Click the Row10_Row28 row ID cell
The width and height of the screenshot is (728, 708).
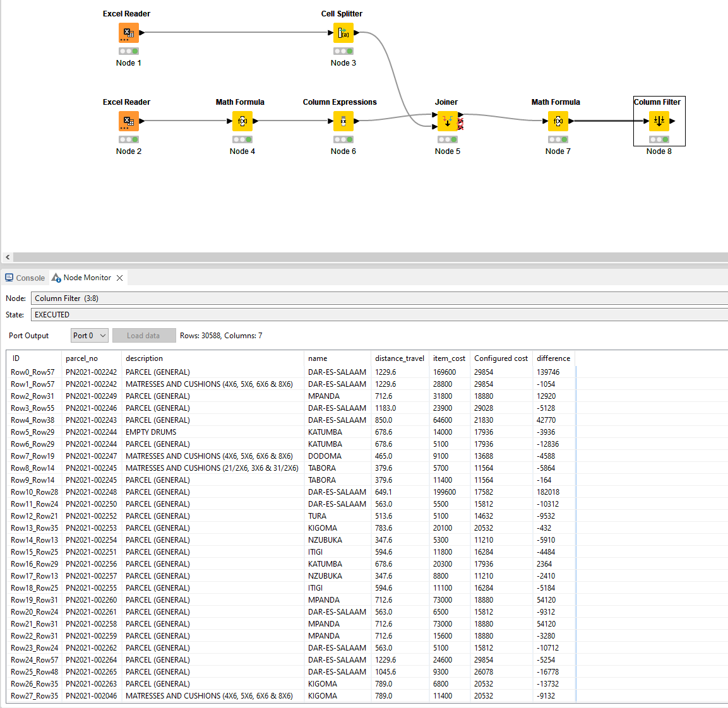[x=35, y=492]
